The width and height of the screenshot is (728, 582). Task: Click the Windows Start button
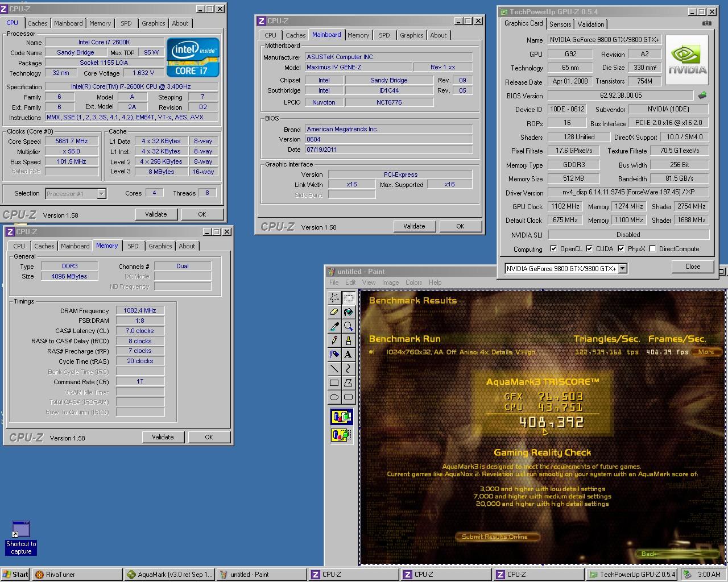pos(15,575)
